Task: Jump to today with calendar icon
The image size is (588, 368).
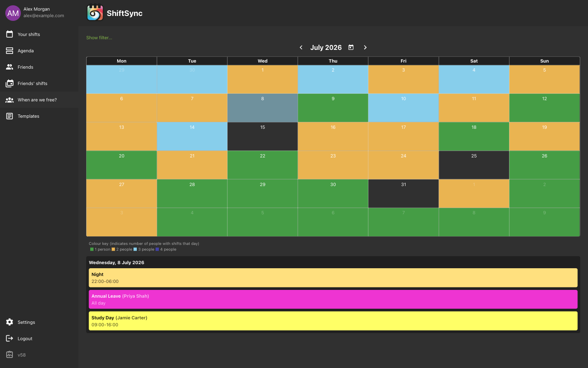Action: (351, 47)
